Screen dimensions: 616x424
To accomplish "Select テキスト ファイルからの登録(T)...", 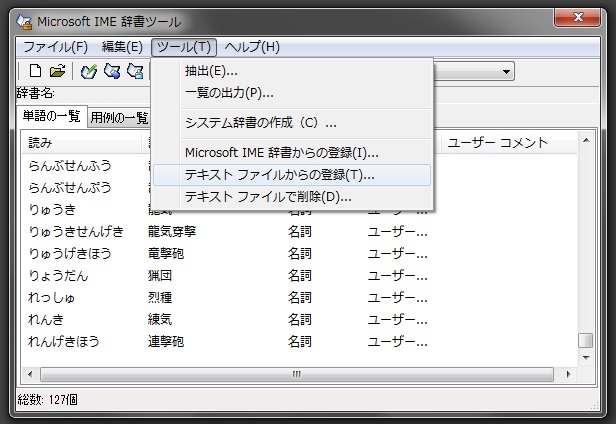I will pyautogui.click(x=292, y=175).
